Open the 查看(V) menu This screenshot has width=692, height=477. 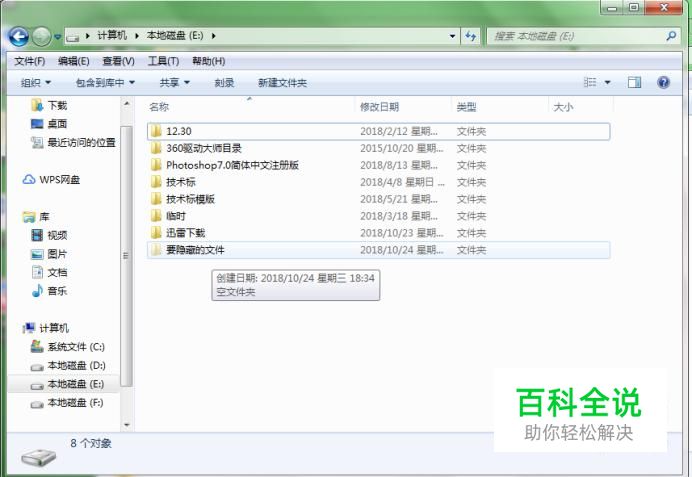(118, 61)
